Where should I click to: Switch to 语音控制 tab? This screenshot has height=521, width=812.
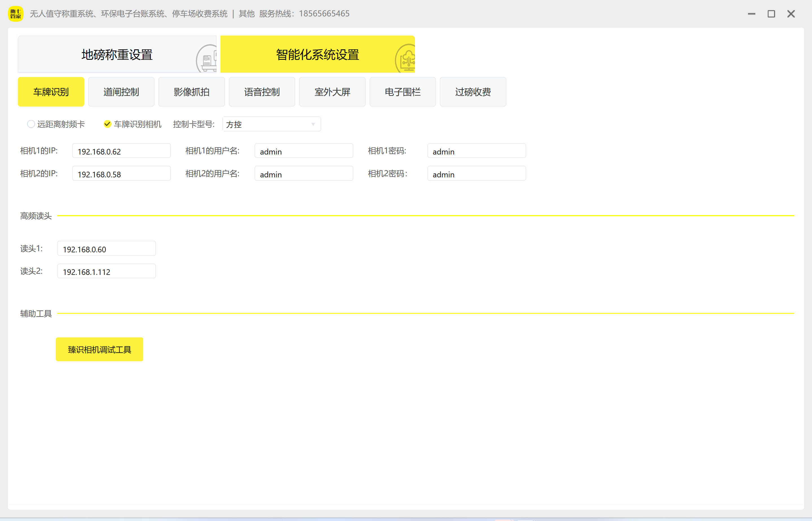pos(262,92)
